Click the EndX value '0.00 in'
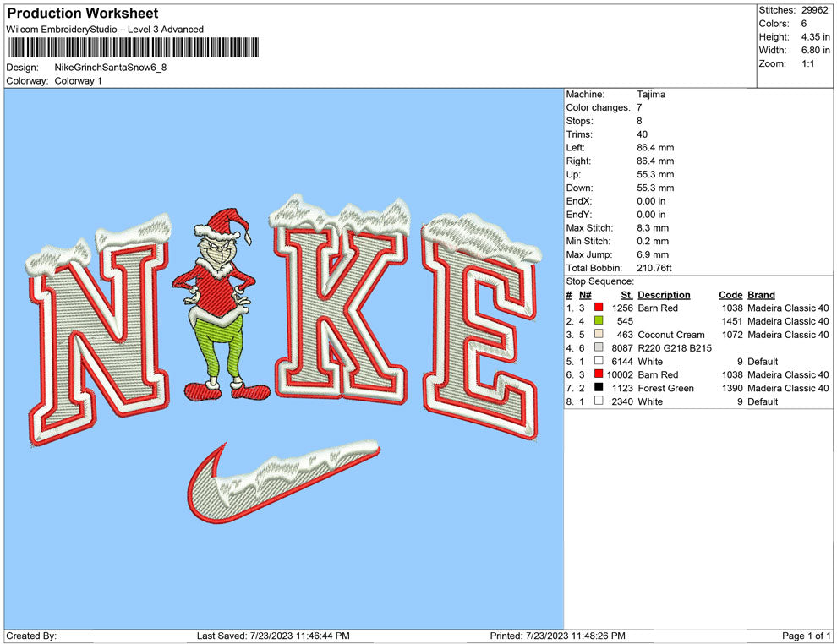Screen dimensions: 837x644 coord(651,201)
